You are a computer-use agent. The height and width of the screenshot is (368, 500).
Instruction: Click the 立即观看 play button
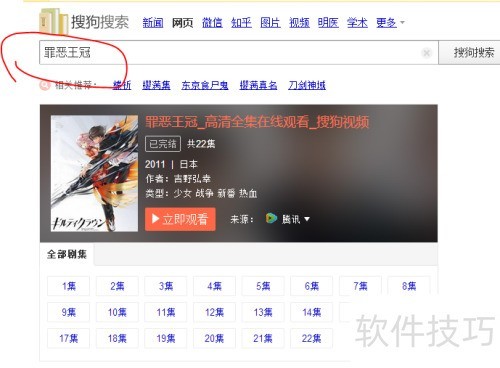(180, 219)
